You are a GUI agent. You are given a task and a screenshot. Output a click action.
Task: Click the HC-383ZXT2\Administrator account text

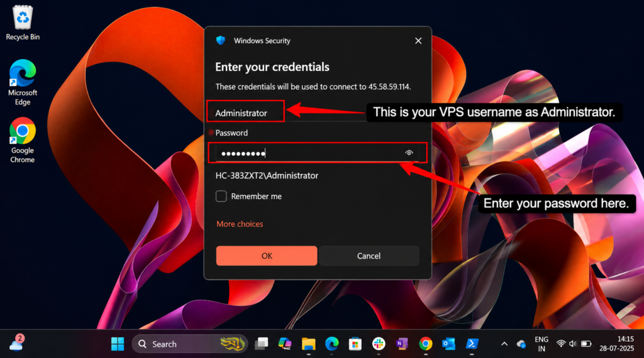click(267, 175)
